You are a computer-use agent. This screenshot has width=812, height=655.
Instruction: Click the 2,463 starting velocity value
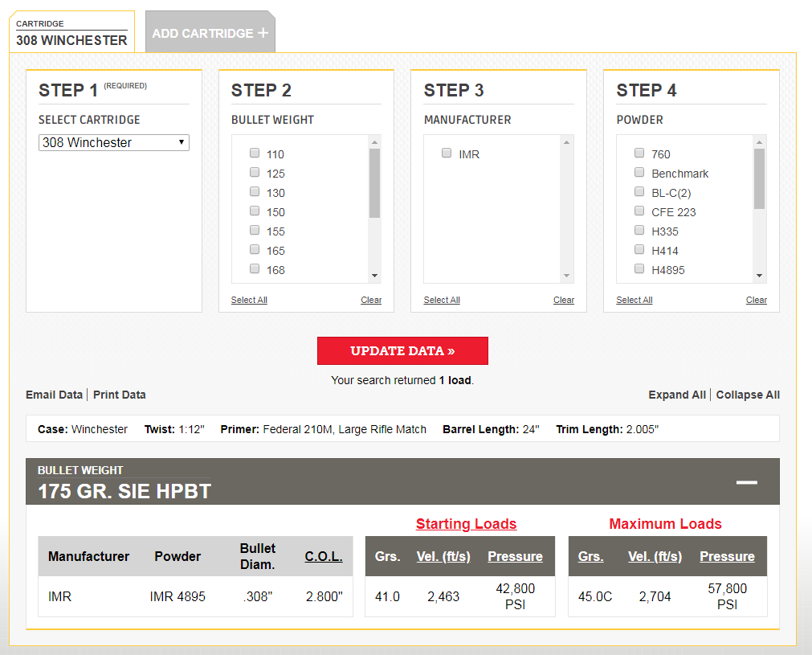(443, 596)
